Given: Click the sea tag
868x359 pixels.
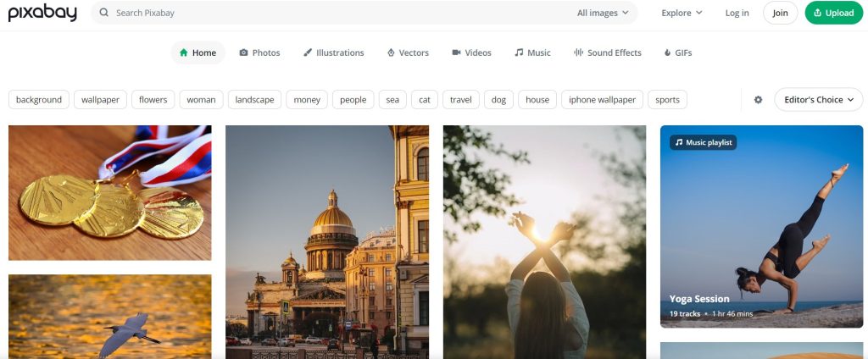Looking at the screenshot, I should (x=392, y=100).
